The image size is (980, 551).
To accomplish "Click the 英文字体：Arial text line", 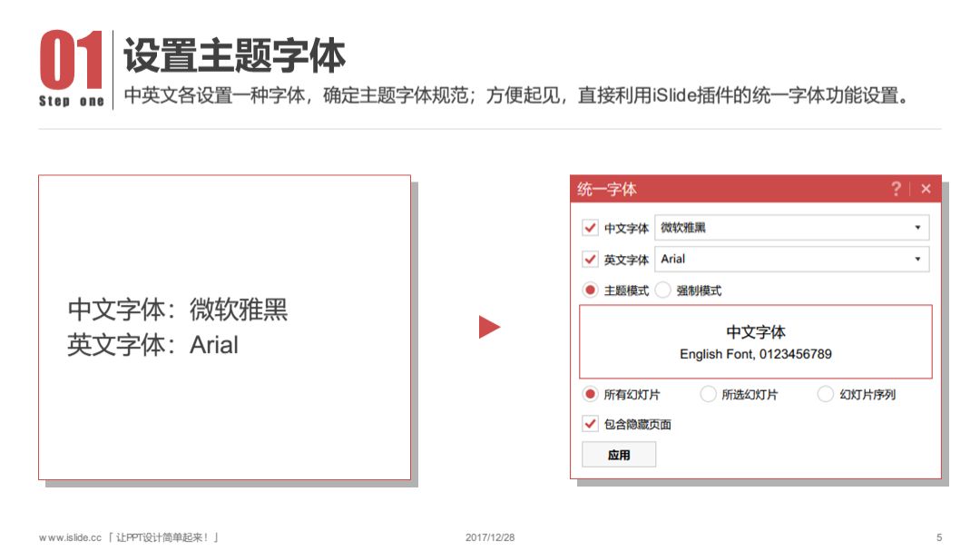I will pos(153,345).
